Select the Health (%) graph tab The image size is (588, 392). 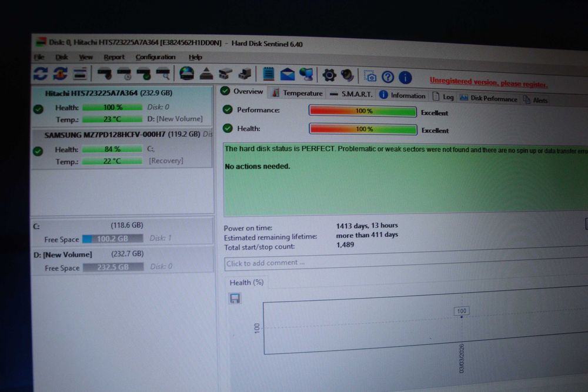(x=246, y=283)
